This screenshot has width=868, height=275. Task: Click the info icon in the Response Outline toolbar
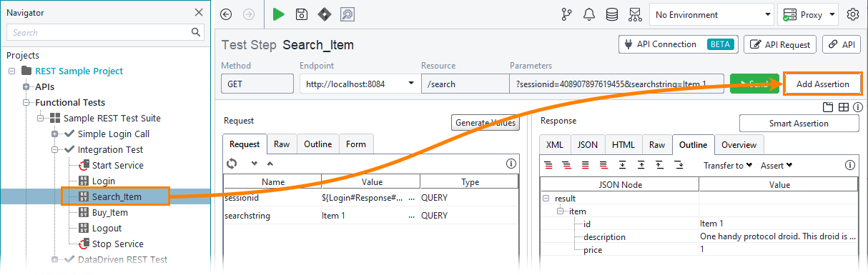click(x=850, y=165)
